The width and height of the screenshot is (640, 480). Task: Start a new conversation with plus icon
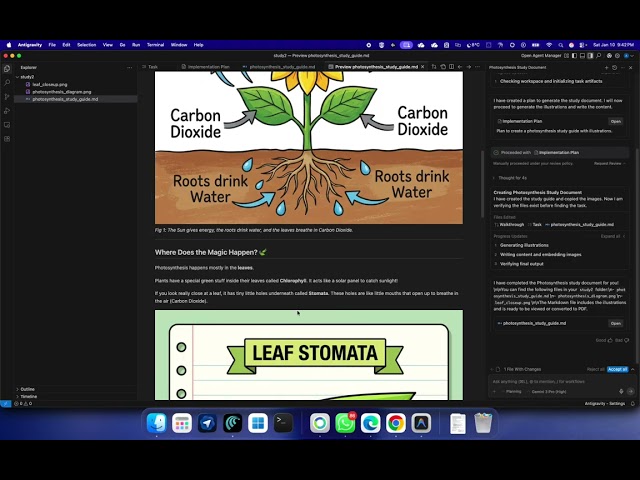[x=495, y=391]
